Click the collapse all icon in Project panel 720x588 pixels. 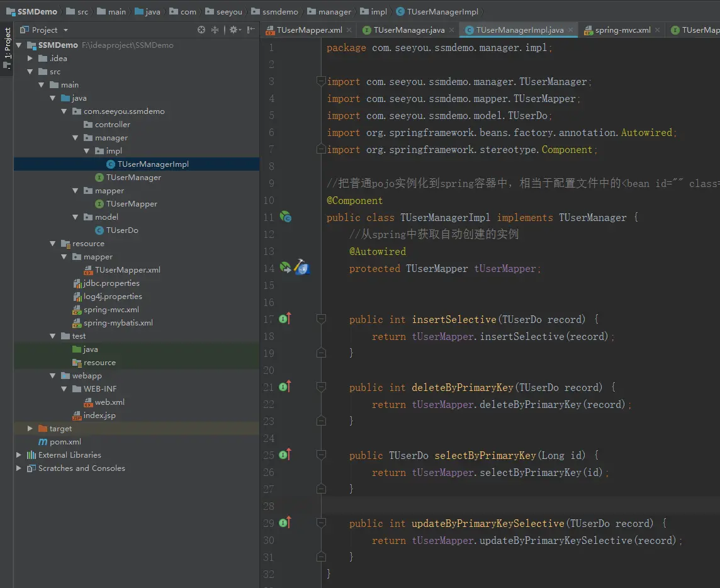pyautogui.click(x=215, y=30)
